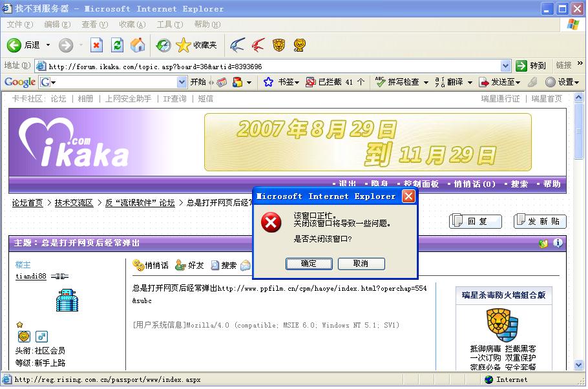The image size is (588, 389).
Task: Stop page loading with the red X icon
Action: point(96,45)
